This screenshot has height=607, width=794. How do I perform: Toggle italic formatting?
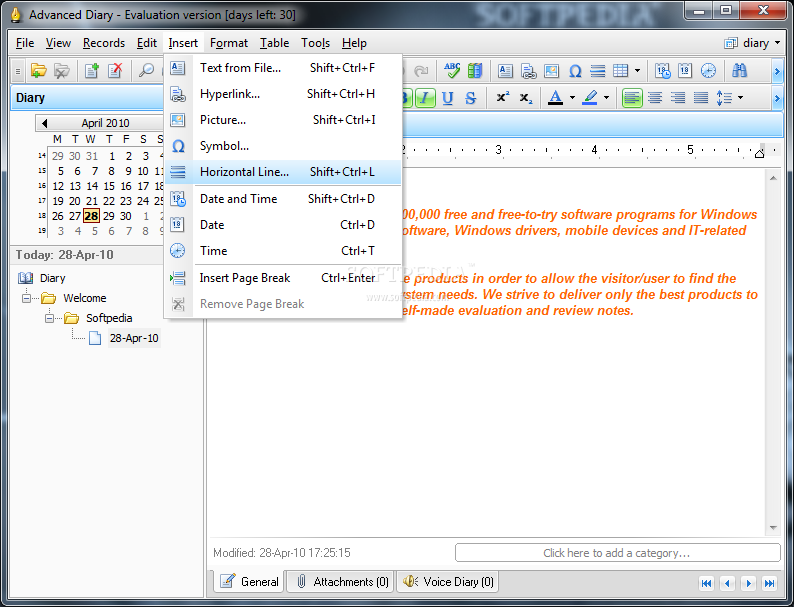425,98
